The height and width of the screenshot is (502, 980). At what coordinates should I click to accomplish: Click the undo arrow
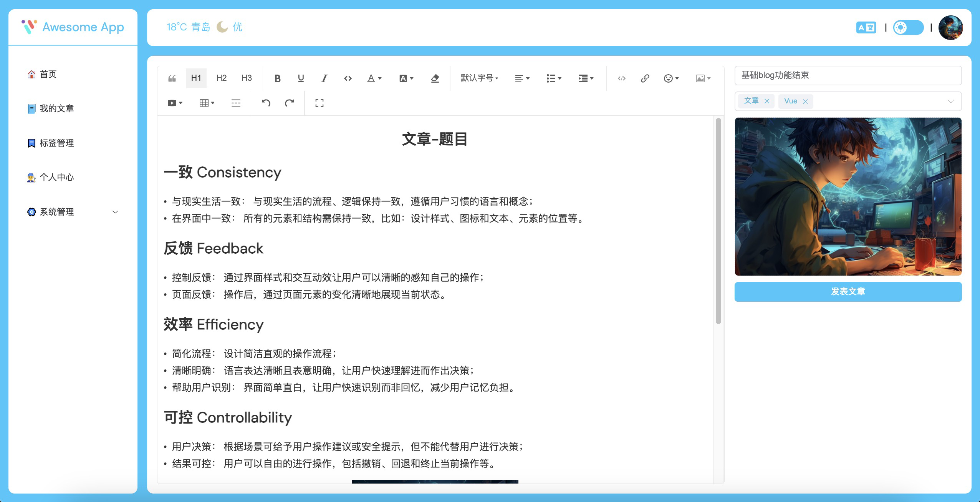266,103
